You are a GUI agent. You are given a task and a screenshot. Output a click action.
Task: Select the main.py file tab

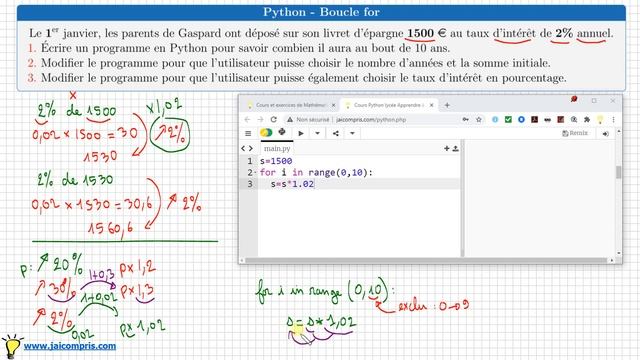277,149
